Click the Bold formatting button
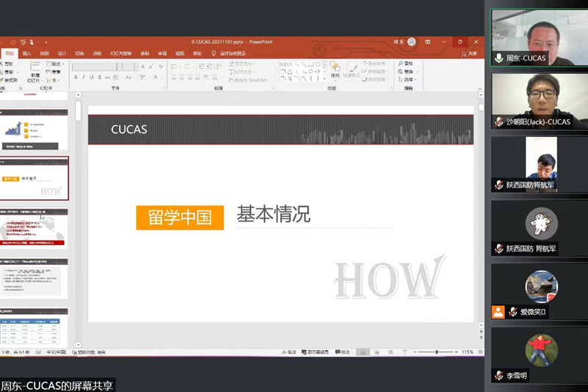Screen dimensions: 588x392 point(76,77)
